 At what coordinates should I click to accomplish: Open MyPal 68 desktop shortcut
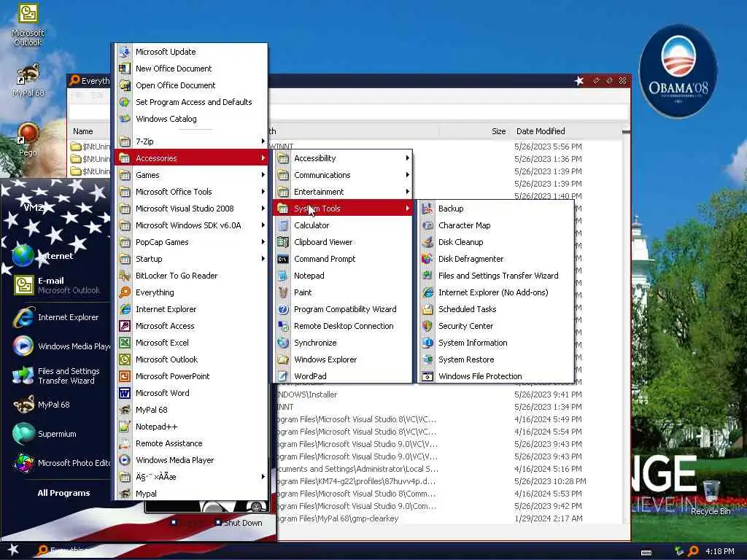coord(28,80)
